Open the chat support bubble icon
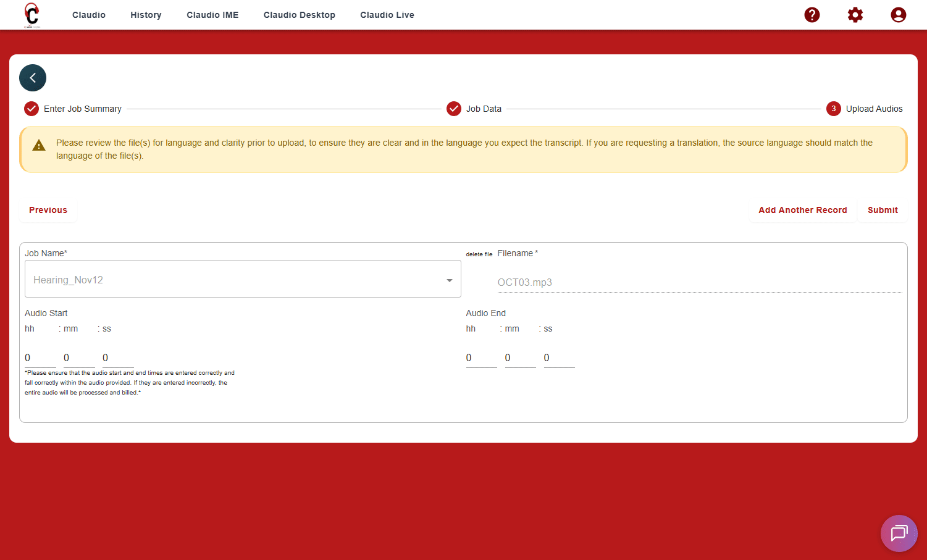 (899, 533)
